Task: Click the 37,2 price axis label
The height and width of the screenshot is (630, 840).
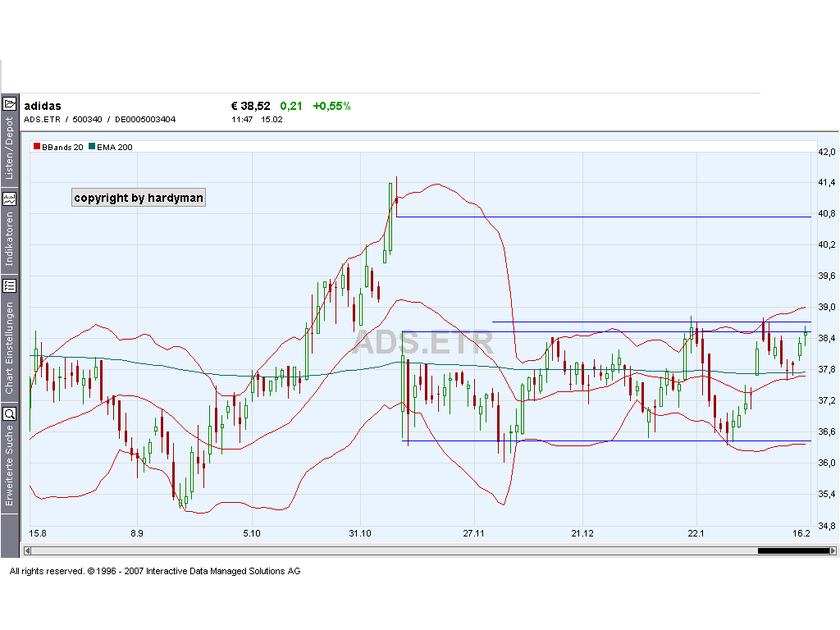Action: [827, 400]
